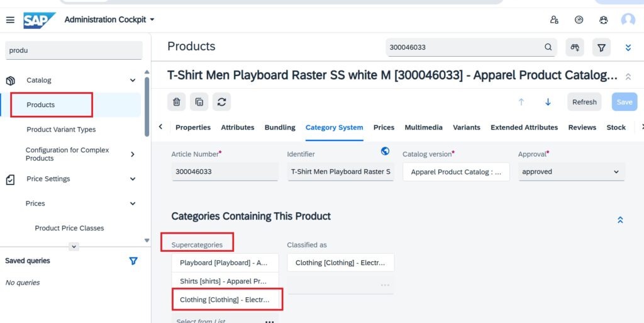Click the Refresh button
Image resolution: width=644 pixels, height=323 pixels.
(584, 102)
